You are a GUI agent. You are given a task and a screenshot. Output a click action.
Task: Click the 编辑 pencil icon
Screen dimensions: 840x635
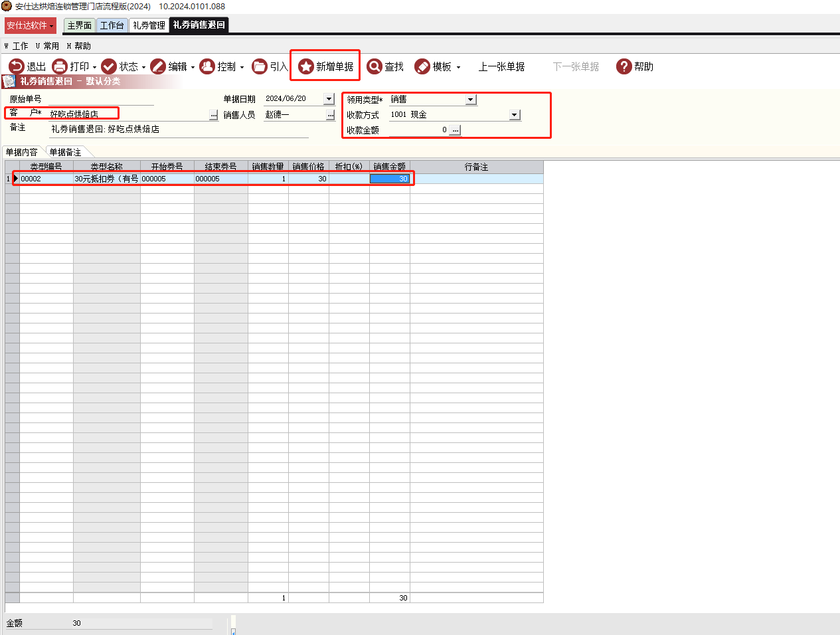coord(158,66)
